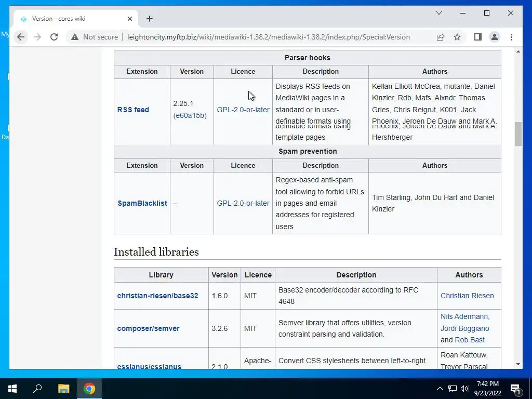
Task: Open the composer/semver library link
Action: [x=148, y=328]
